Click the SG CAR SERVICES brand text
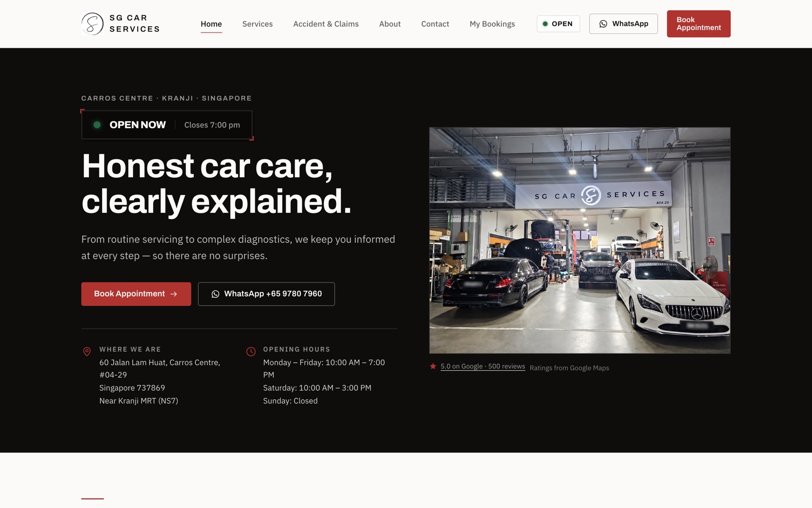The image size is (812, 508). [x=134, y=23]
